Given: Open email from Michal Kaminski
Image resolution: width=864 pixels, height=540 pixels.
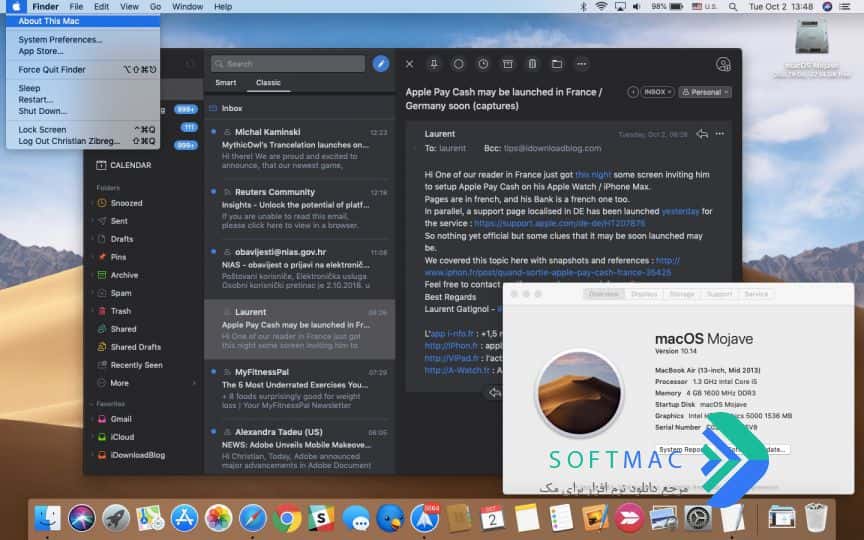Looking at the screenshot, I should [299, 149].
